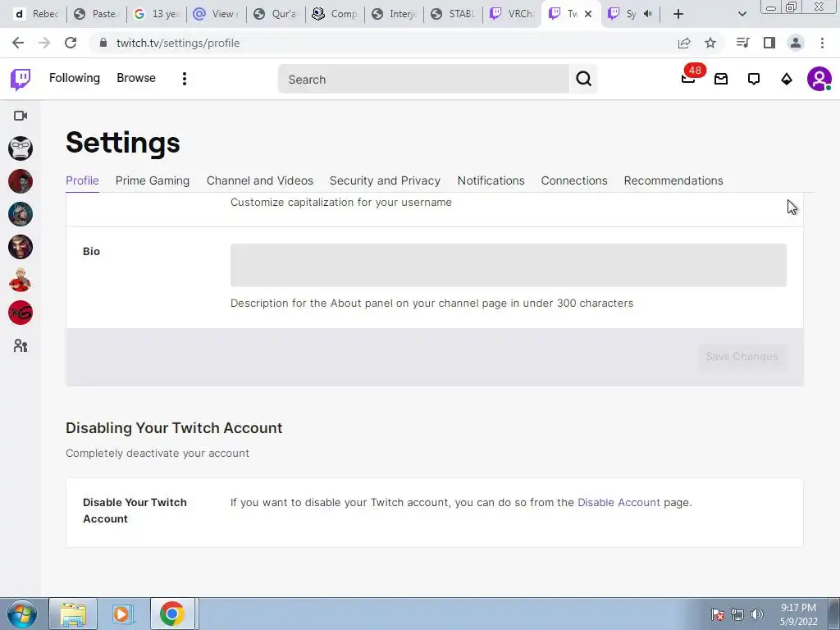Image resolution: width=840 pixels, height=630 pixels.
Task: Bookmark page with the star icon
Action: click(710, 43)
